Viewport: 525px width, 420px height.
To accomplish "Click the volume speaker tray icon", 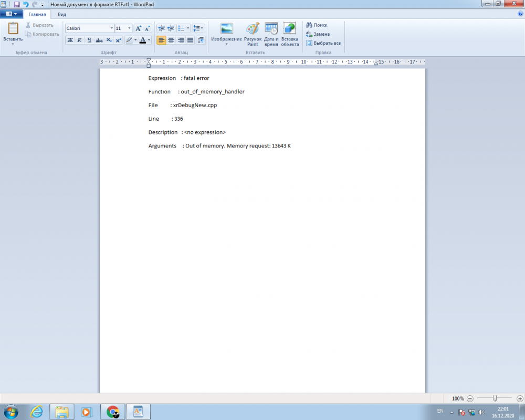I will point(481,412).
